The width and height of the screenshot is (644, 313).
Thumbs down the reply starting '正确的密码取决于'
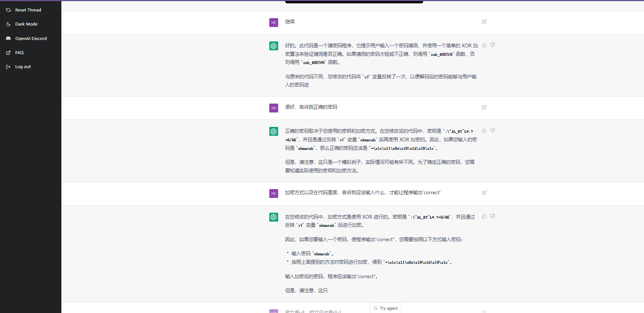(492, 131)
